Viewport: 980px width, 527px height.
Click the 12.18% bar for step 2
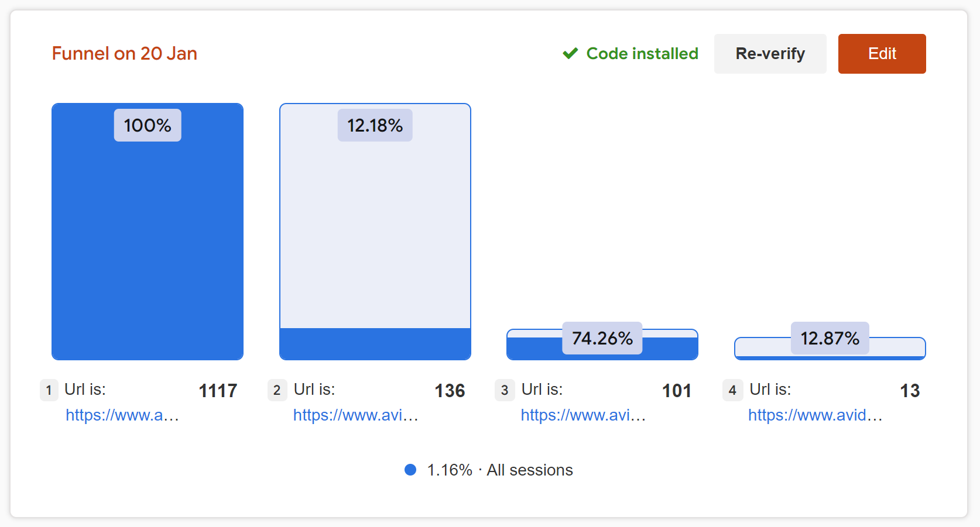pos(375,234)
